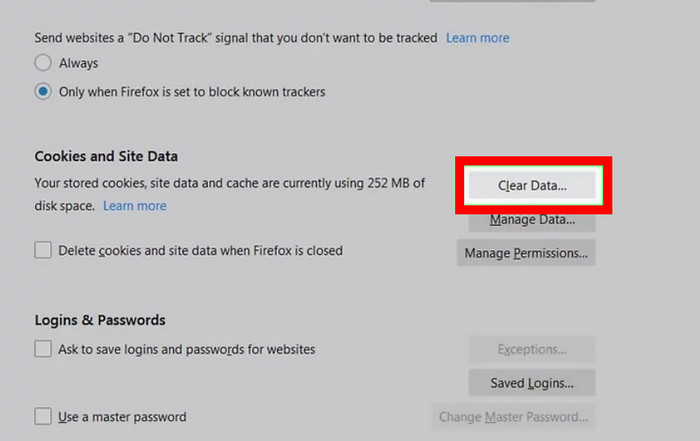
Task: Click the "Do Not Track" signal description sentence
Action: [x=236, y=38]
